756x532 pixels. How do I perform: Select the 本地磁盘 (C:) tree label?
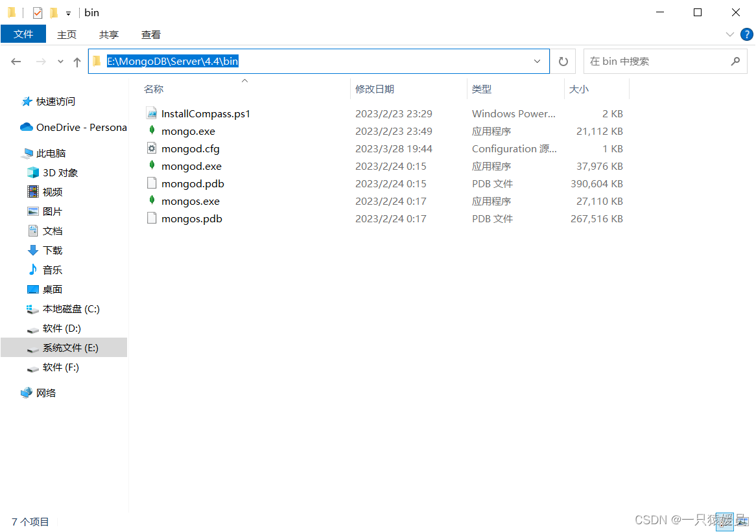(71, 309)
